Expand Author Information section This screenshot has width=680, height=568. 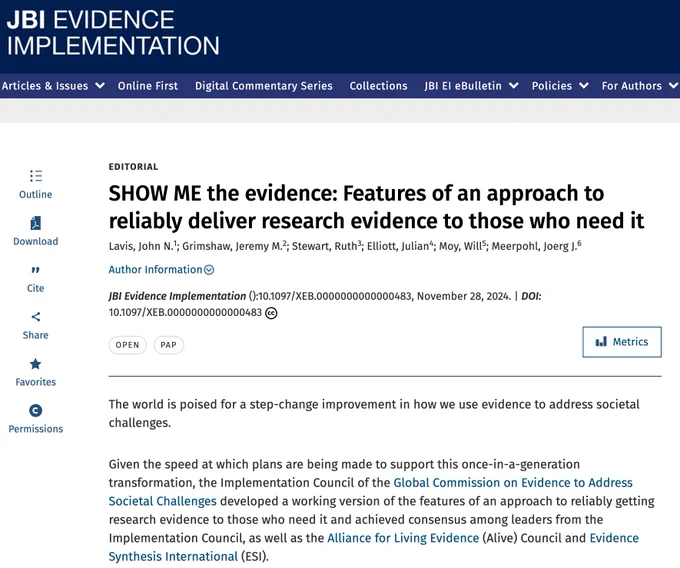tap(161, 270)
